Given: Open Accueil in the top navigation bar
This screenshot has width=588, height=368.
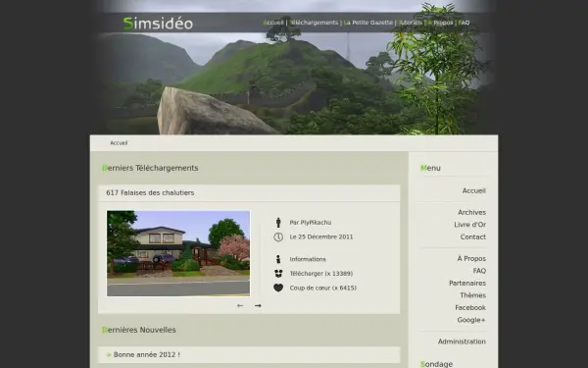Looking at the screenshot, I should coord(273,23).
